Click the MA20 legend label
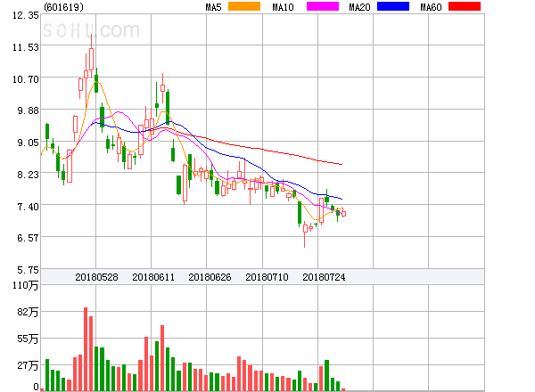The image size is (535, 392). [359, 7]
